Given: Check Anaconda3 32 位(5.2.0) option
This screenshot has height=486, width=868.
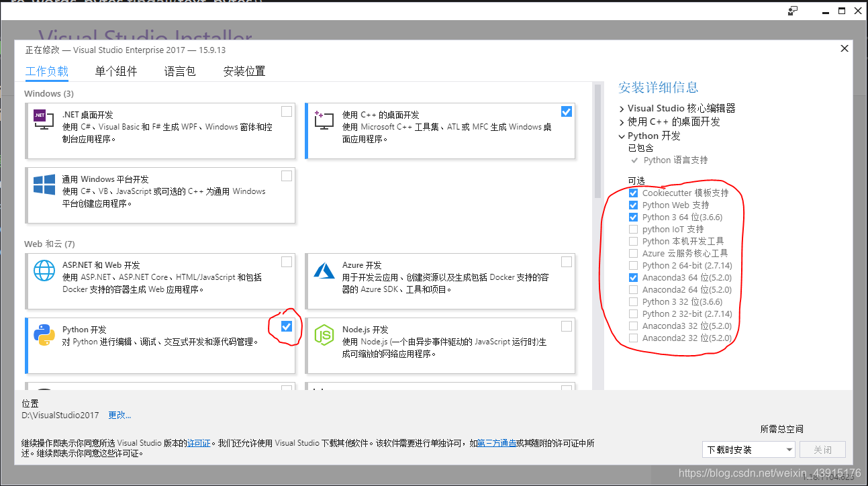Looking at the screenshot, I should point(633,326).
